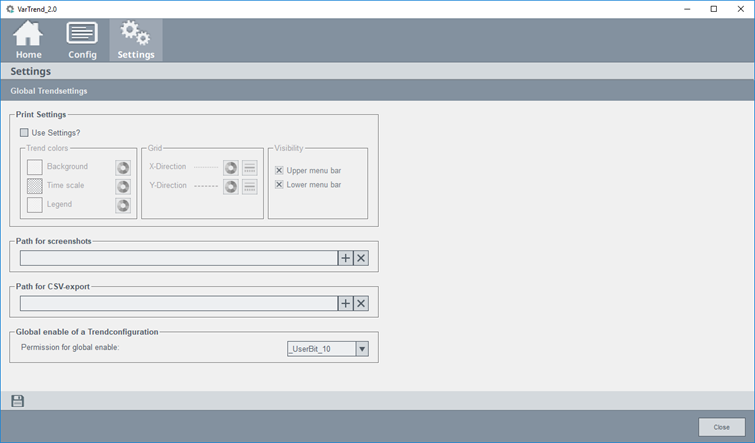
Task: Switch to the Config tab
Action: pyautogui.click(x=82, y=40)
